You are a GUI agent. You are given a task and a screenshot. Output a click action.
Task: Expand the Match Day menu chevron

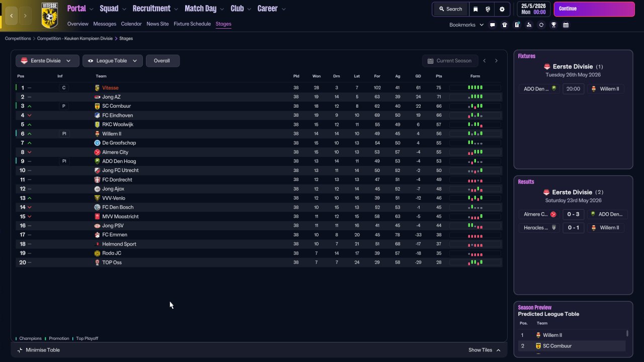tap(222, 9)
